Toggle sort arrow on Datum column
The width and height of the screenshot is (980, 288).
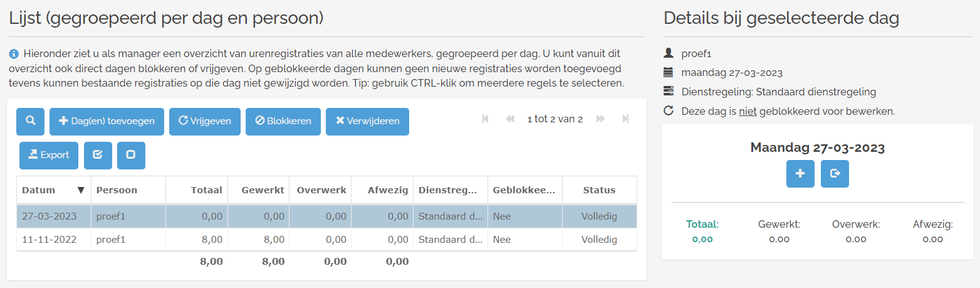[x=81, y=190]
